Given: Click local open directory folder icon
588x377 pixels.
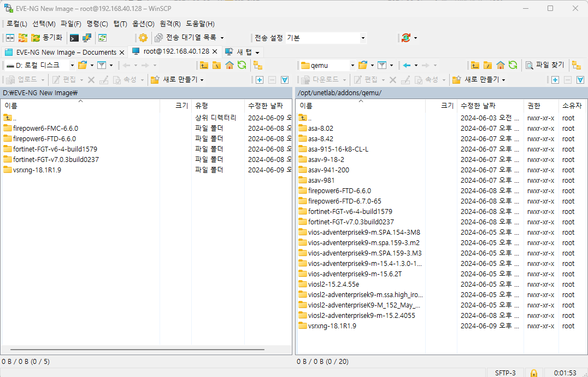Looking at the screenshot, I should pos(83,65).
